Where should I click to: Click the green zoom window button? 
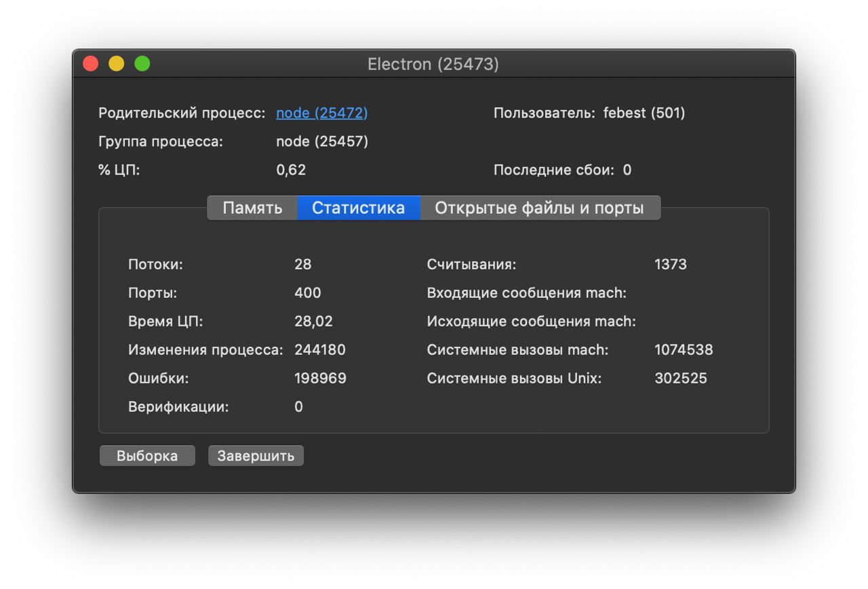point(142,64)
